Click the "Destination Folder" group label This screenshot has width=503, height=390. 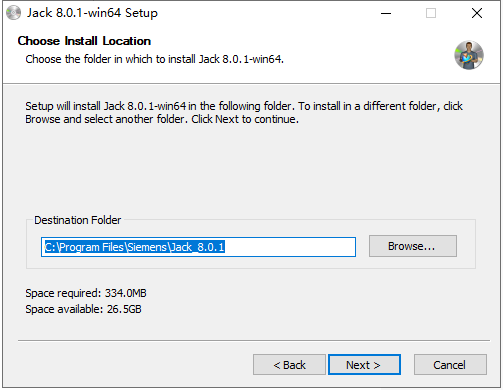click(x=78, y=220)
